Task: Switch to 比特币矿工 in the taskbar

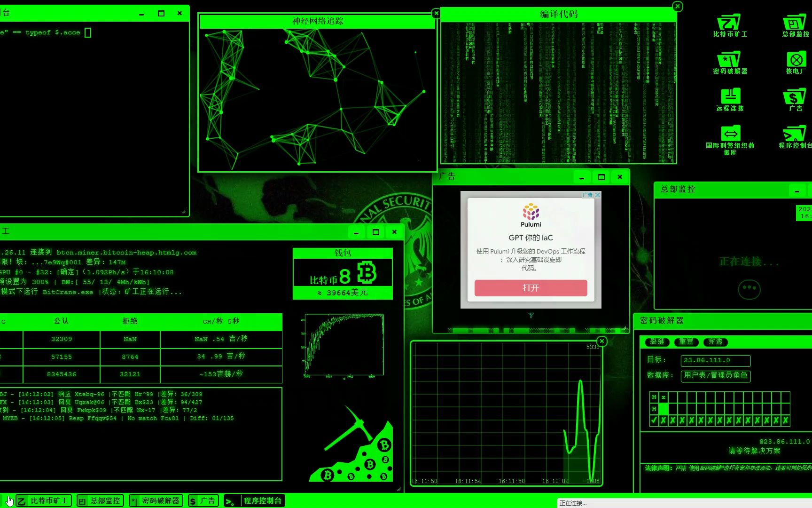Action: tap(44, 501)
